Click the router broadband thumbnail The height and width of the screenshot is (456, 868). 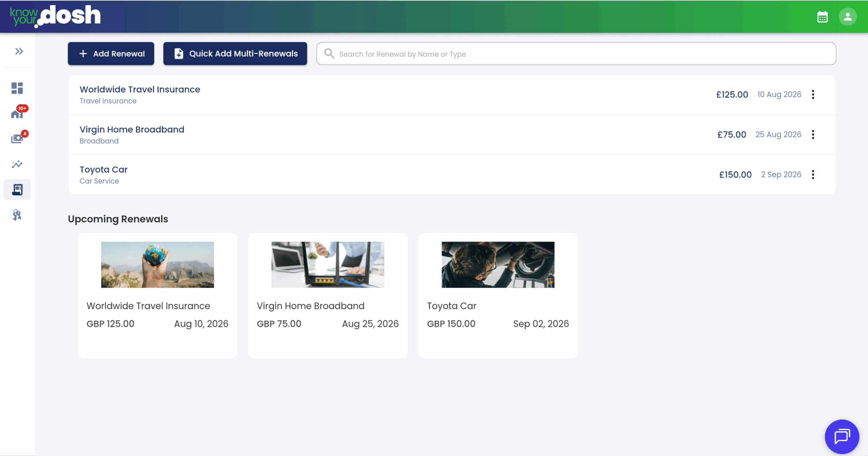[x=328, y=265]
